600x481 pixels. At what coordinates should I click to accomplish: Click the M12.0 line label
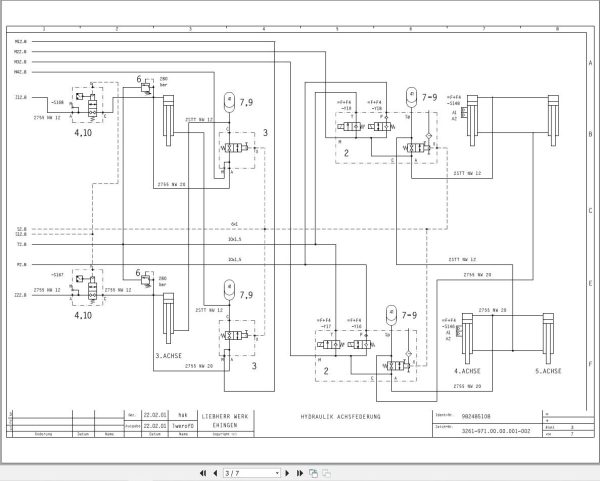[x=21, y=41]
